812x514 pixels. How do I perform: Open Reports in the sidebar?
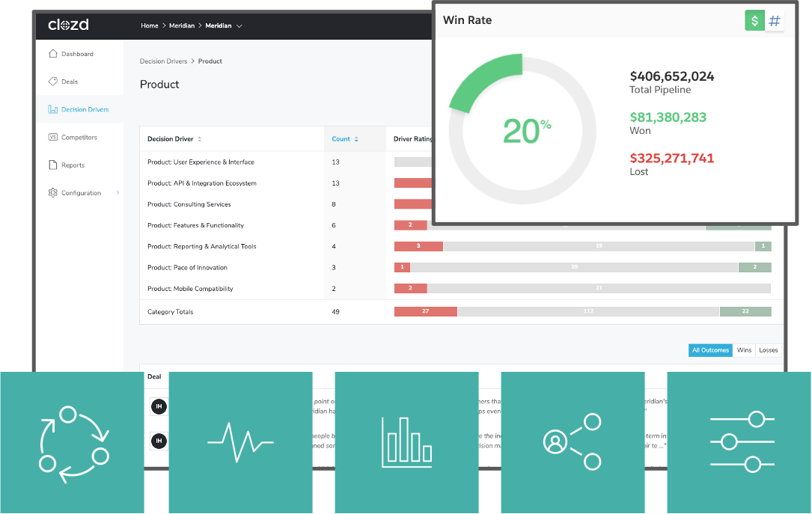(x=73, y=165)
